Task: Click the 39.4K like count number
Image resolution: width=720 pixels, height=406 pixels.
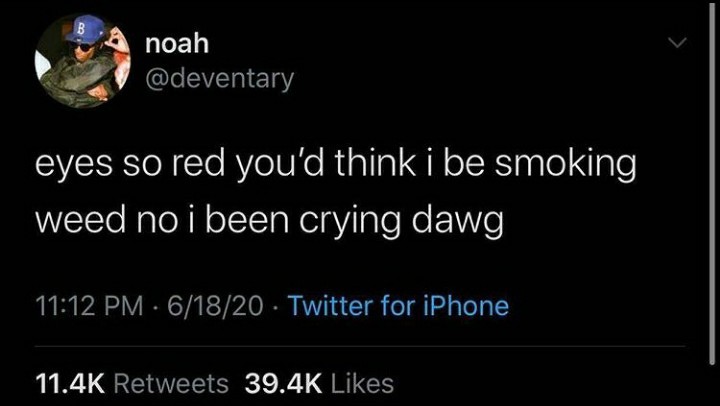Action: 283,384
